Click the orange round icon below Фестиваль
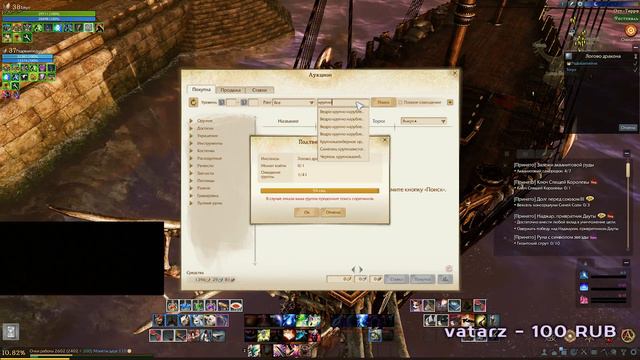This screenshot has width=640, height=360. (630, 30)
